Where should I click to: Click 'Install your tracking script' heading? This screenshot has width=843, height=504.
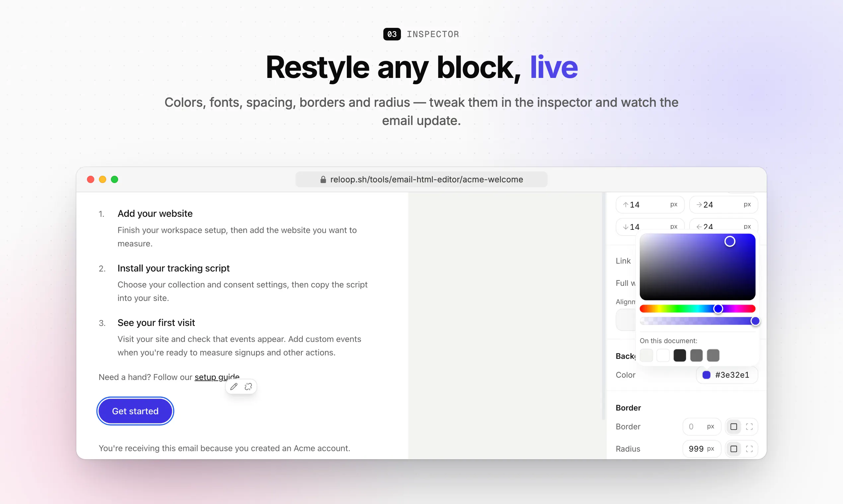[173, 268]
